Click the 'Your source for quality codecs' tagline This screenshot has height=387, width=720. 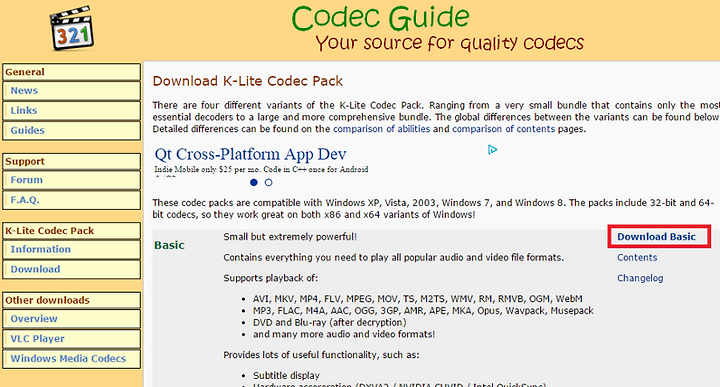(450, 43)
